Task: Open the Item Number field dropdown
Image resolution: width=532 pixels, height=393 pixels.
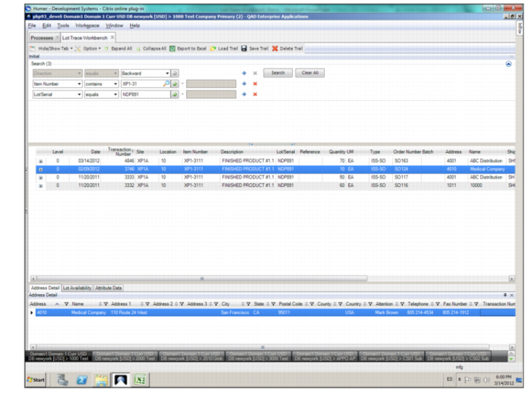Action: (79, 84)
